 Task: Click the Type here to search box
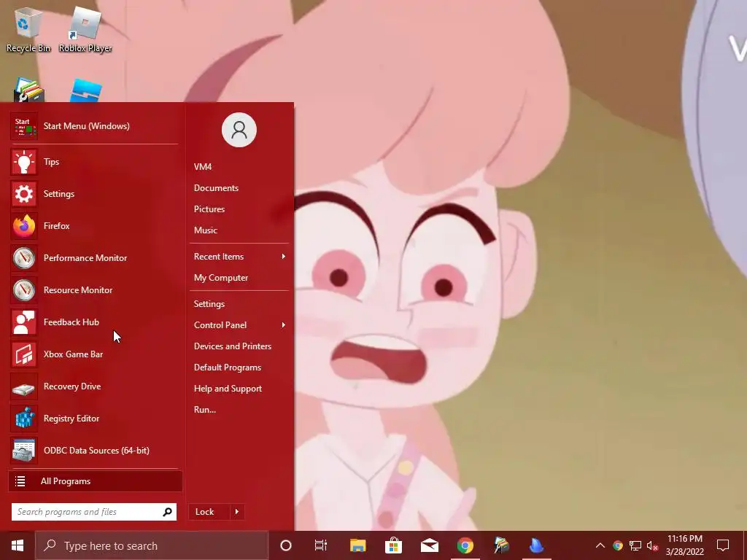pyautogui.click(x=152, y=545)
